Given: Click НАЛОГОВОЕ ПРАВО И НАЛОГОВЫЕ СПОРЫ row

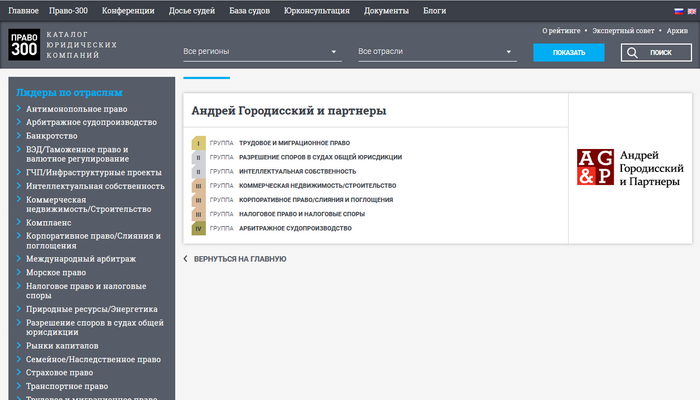Looking at the screenshot, I should 302,215.
